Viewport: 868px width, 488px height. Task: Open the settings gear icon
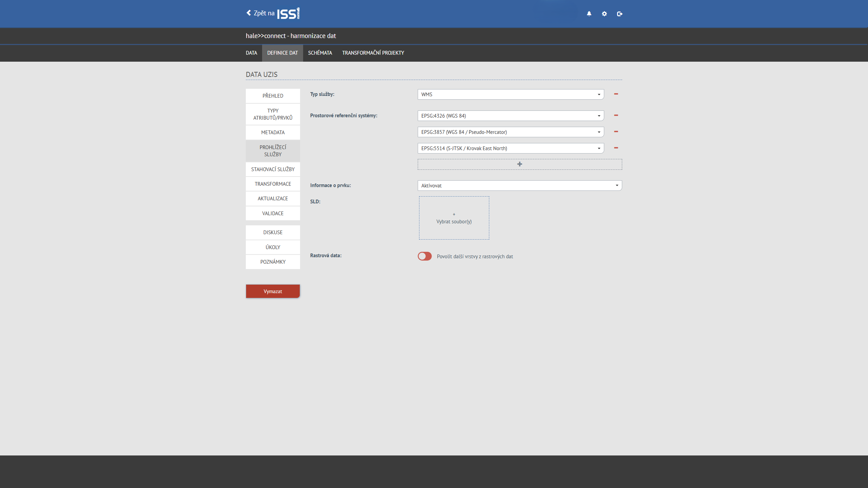[x=604, y=14]
